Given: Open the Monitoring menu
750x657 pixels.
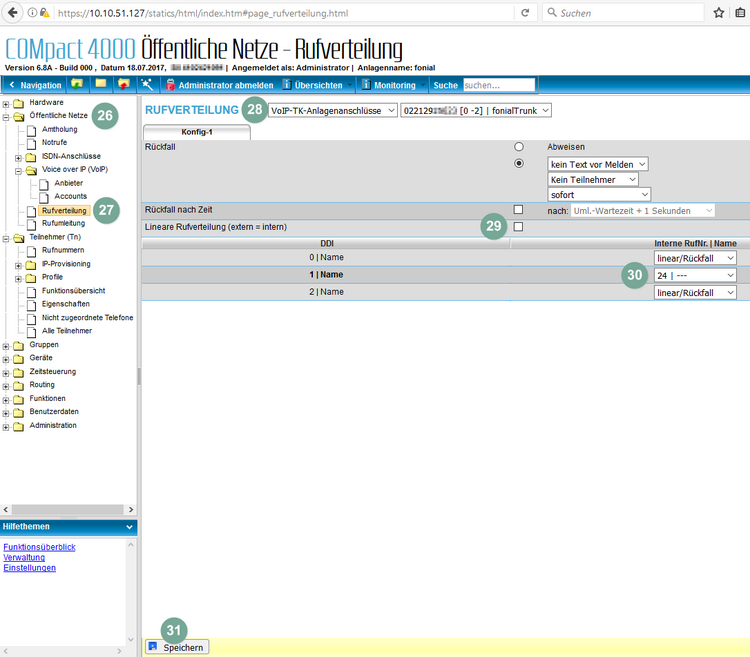Looking at the screenshot, I should (394, 85).
